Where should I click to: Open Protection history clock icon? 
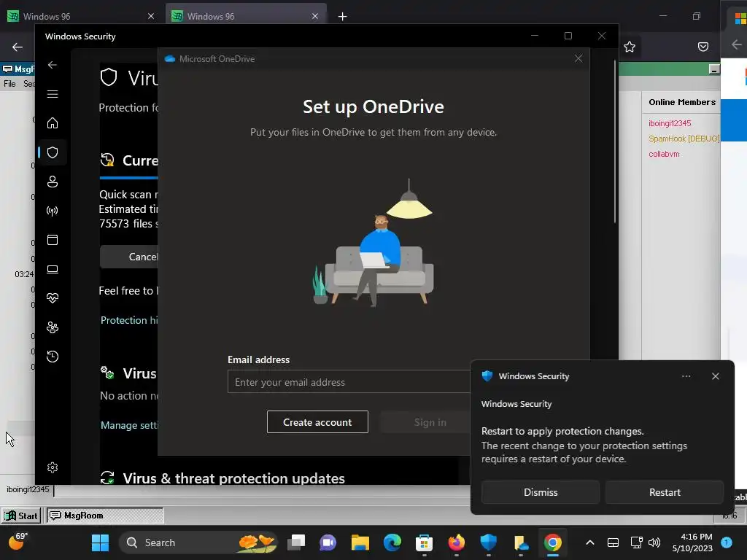point(53,357)
